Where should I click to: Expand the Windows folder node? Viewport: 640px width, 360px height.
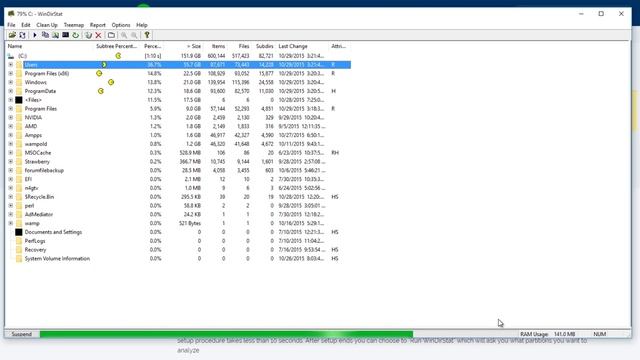tap(11, 82)
